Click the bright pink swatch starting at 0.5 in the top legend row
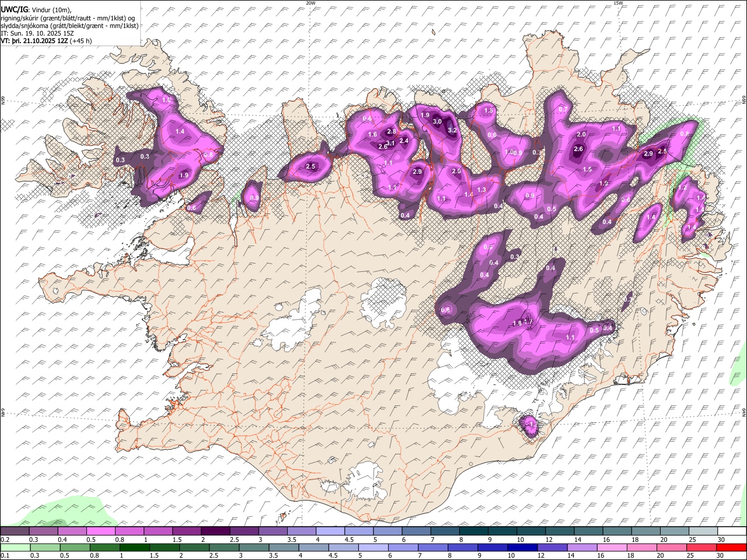747x560 pixels. pyautogui.click(x=101, y=531)
